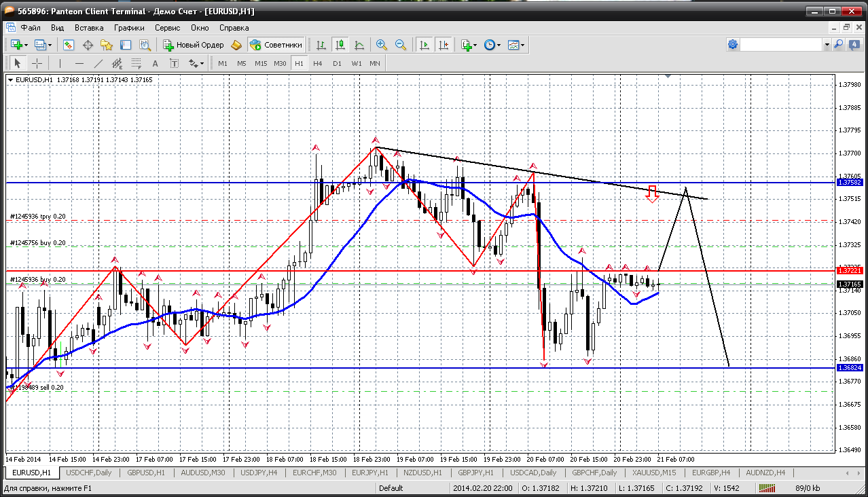Viewport: 868px width, 497px height.
Task: Open the Справка menu
Action: 234,28
